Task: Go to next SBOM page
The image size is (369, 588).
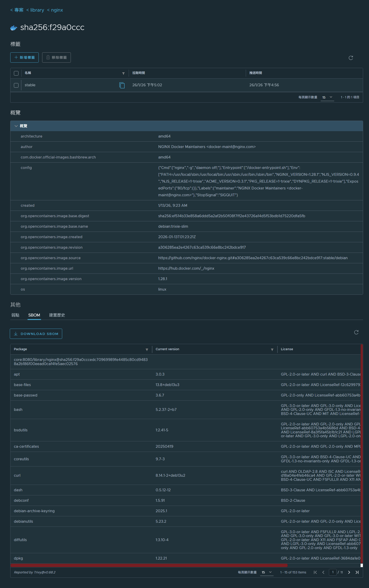Action: click(349, 572)
